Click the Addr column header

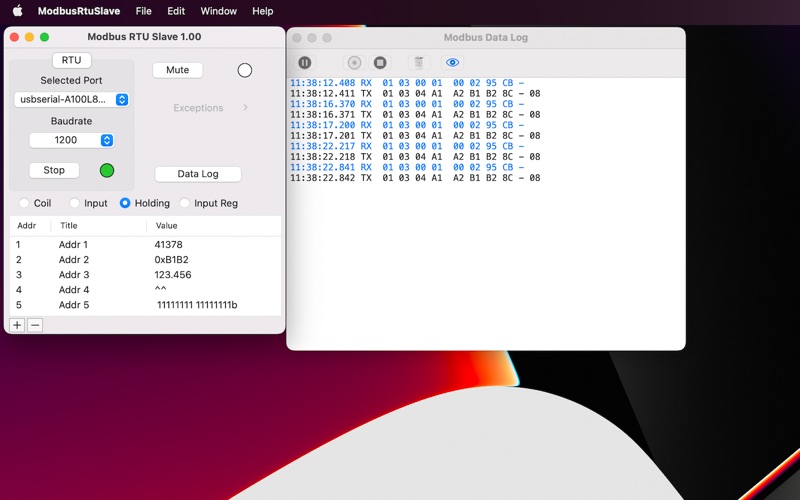coord(27,226)
